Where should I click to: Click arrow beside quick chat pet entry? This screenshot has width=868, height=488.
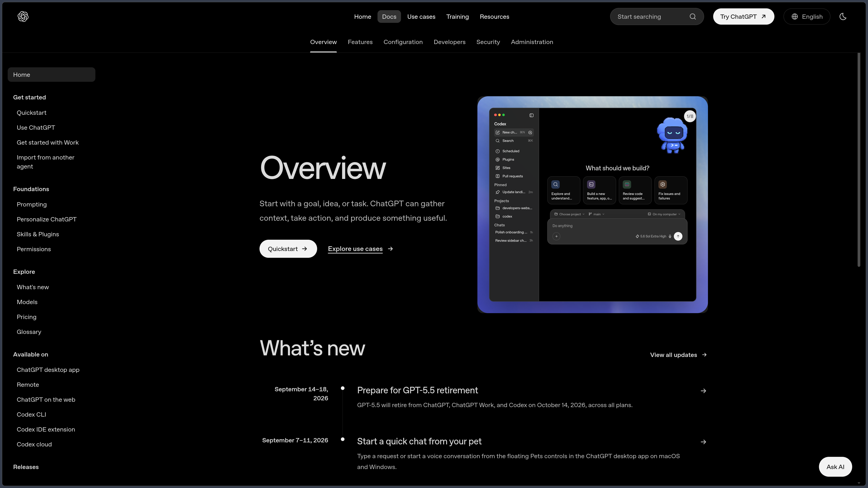click(x=703, y=442)
